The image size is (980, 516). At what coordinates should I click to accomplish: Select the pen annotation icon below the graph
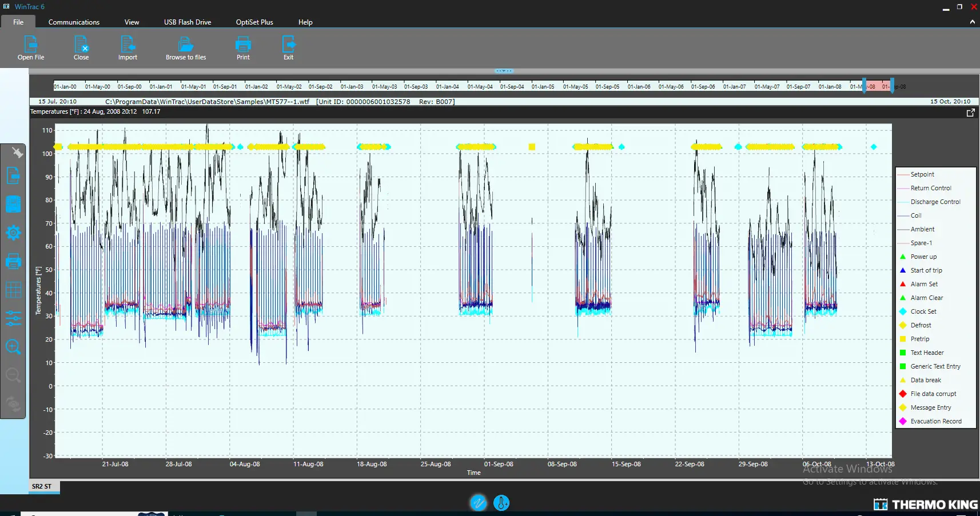click(x=479, y=502)
